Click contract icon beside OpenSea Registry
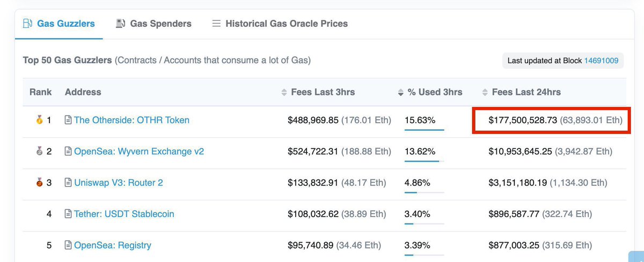 point(68,245)
